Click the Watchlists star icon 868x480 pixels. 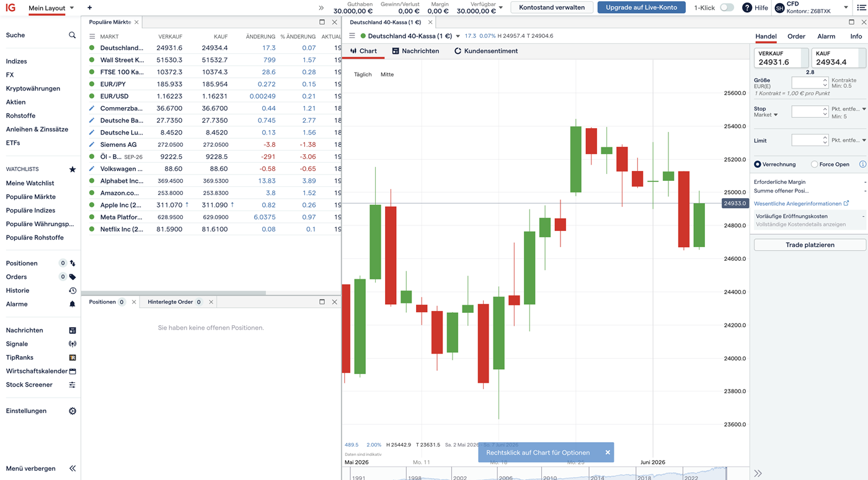point(72,169)
